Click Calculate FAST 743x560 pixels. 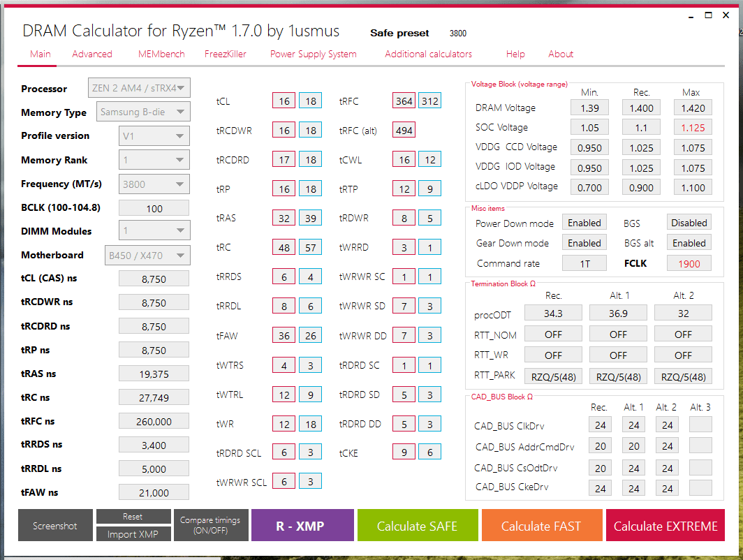pos(542,525)
